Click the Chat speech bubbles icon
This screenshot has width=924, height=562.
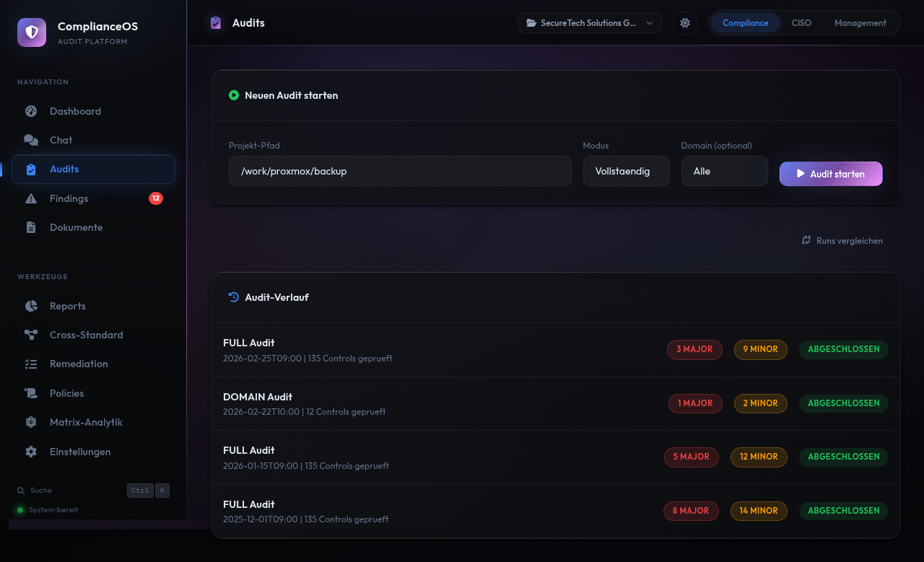pyautogui.click(x=31, y=140)
